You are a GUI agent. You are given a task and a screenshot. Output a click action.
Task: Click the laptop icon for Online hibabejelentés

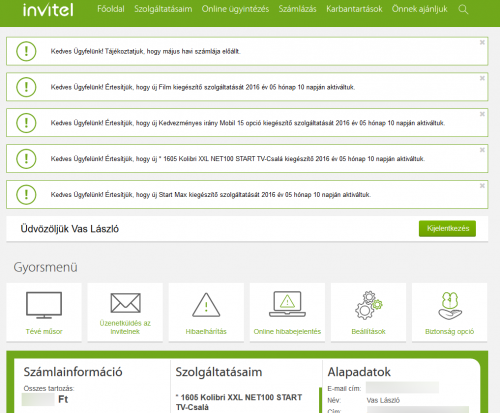click(x=287, y=304)
